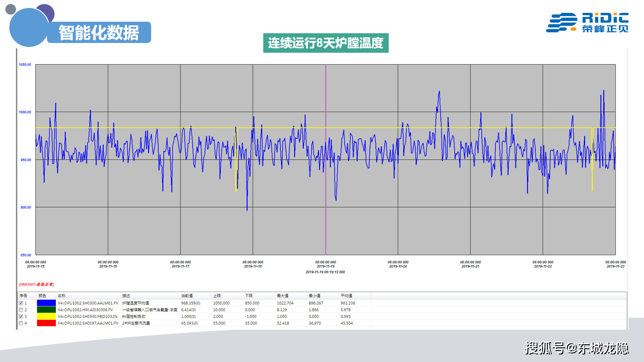Select tag V4::DPU1002.SH0197.AALM01.PV
Screen dimensions: 644x362
(x=88, y=323)
